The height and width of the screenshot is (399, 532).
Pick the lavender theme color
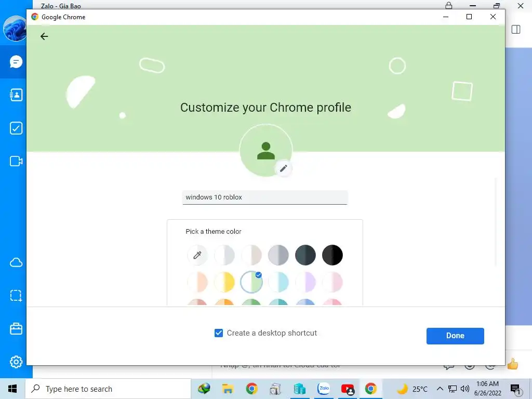point(305,282)
